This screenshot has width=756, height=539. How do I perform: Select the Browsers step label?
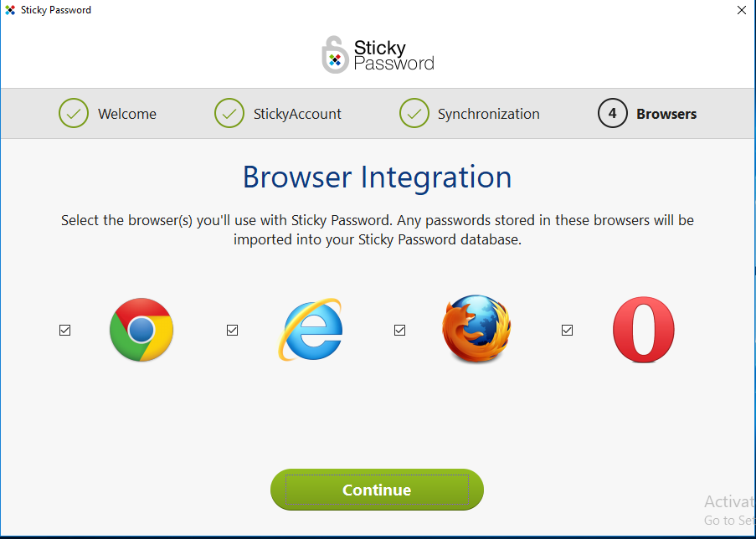(666, 114)
